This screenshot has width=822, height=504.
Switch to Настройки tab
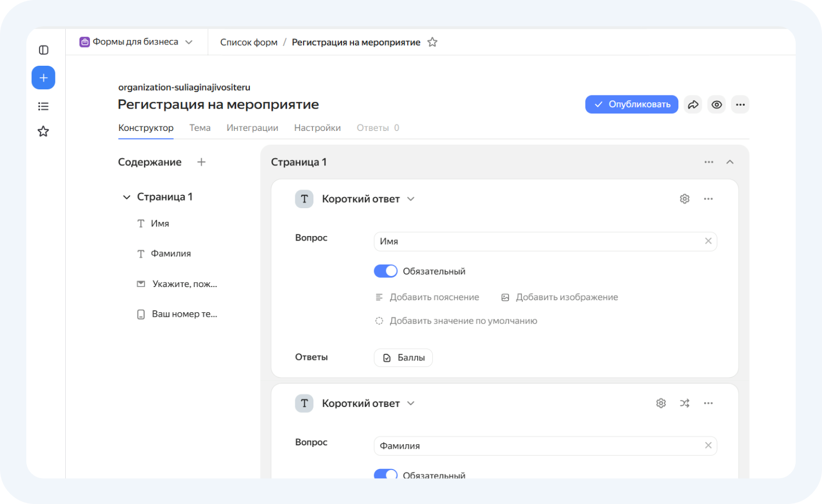[x=317, y=128]
